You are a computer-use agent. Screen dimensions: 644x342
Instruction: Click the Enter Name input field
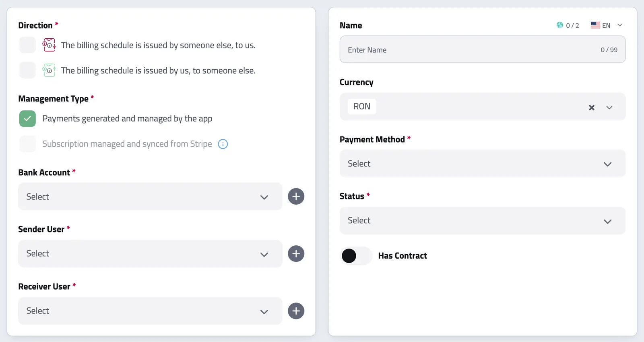[483, 50]
